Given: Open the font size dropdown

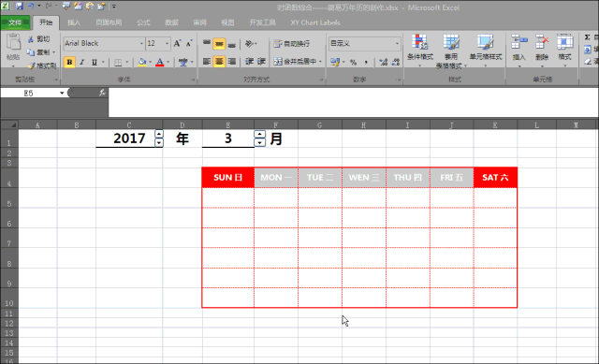Looking at the screenshot, I should 167,44.
